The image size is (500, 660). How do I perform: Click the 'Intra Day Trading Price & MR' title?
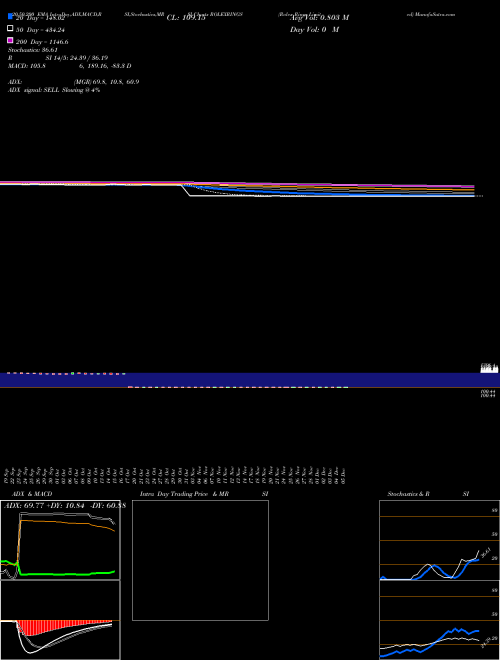[x=184, y=494]
